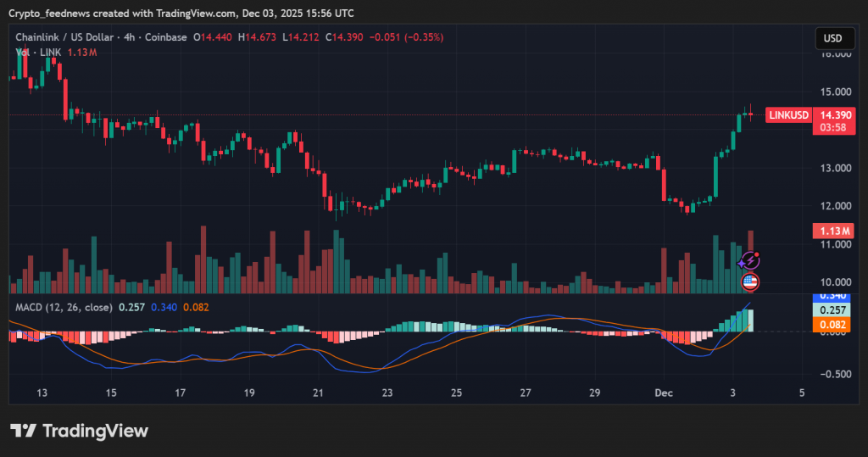Image resolution: width=868 pixels, height=457 pixels.
Task: Click the 12.000 price axis label
Action: [x=835, y=206]
